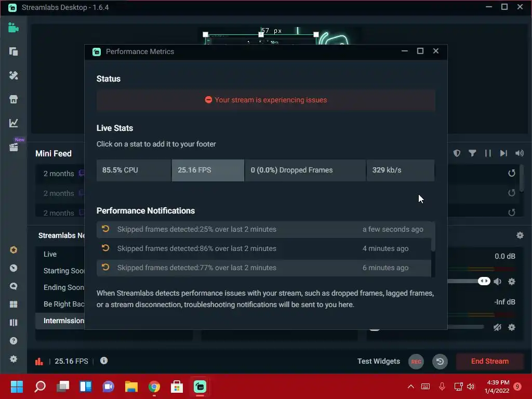Add Dropped Frames stat to footer
532x399 pixels.
(x=305, y=170)
